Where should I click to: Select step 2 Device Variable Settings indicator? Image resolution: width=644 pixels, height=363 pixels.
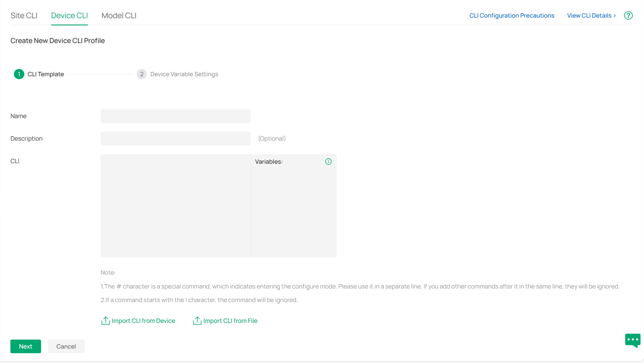[x=142, y=74]
